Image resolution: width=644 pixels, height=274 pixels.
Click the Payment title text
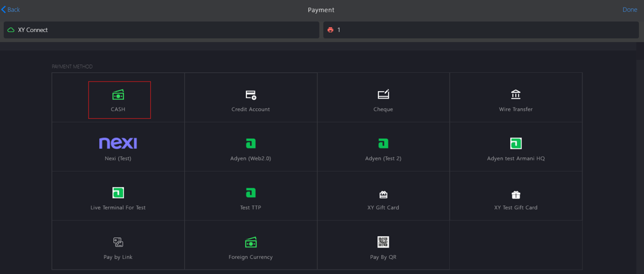pos(321,10)
